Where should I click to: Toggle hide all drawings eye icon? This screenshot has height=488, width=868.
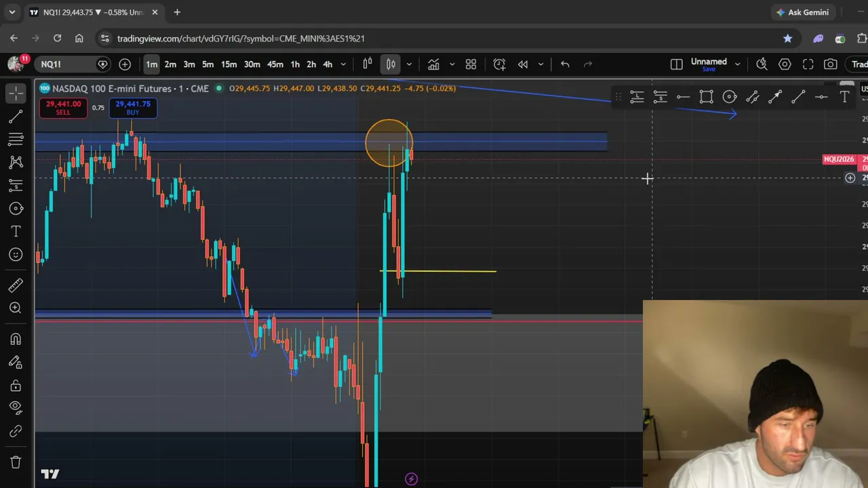[x=16, y=408]
